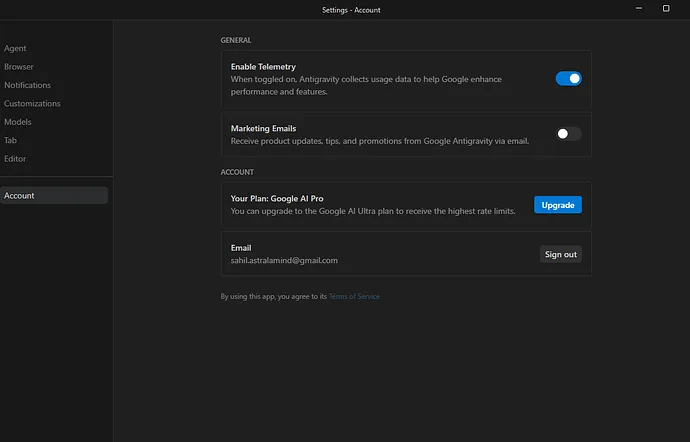Click the account email address text

coord(284,261)
